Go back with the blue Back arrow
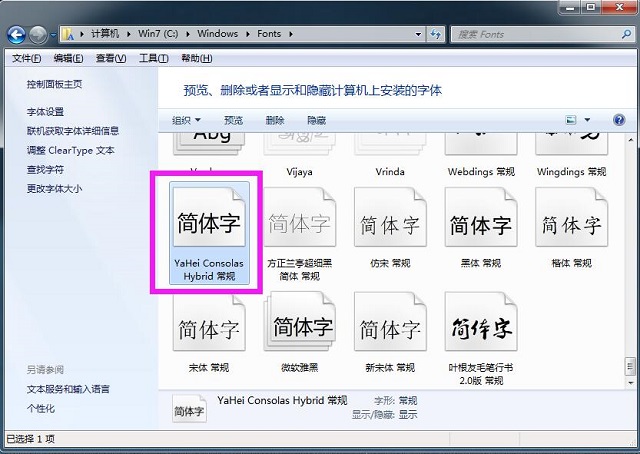 pyautogui.click(x=17, y=35)
